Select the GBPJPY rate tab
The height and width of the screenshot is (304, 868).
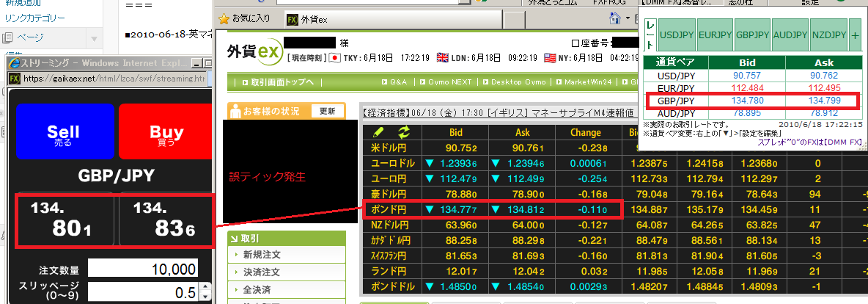pos(753,34)
